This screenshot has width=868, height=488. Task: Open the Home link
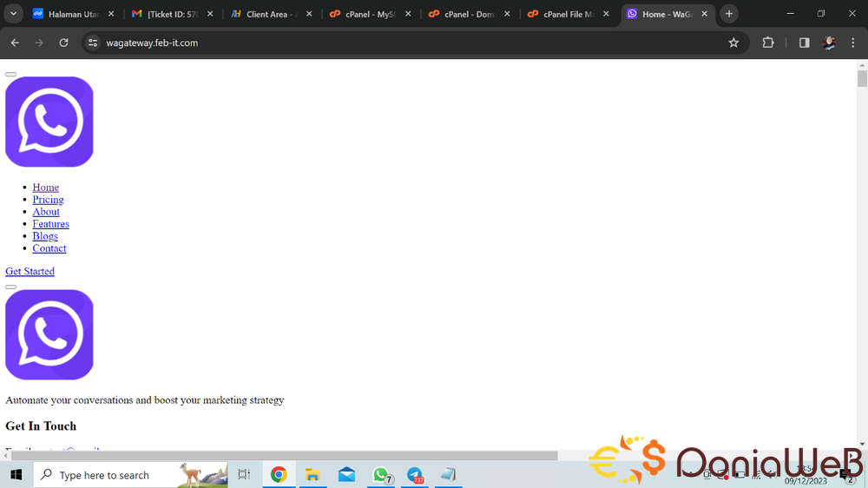coord(45,188)
